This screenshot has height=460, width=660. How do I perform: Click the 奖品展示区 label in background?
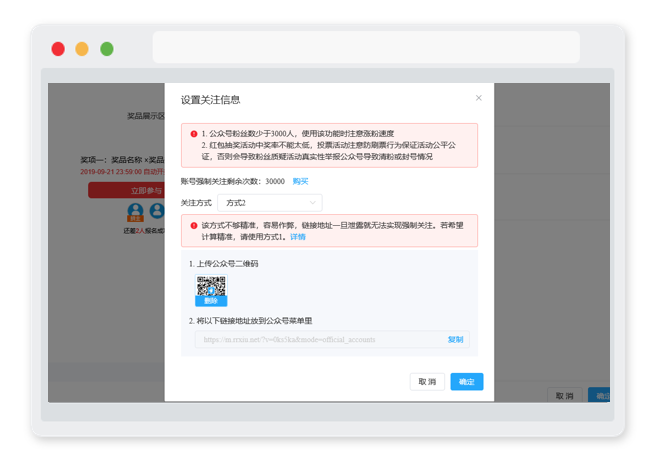click(146, 116)
